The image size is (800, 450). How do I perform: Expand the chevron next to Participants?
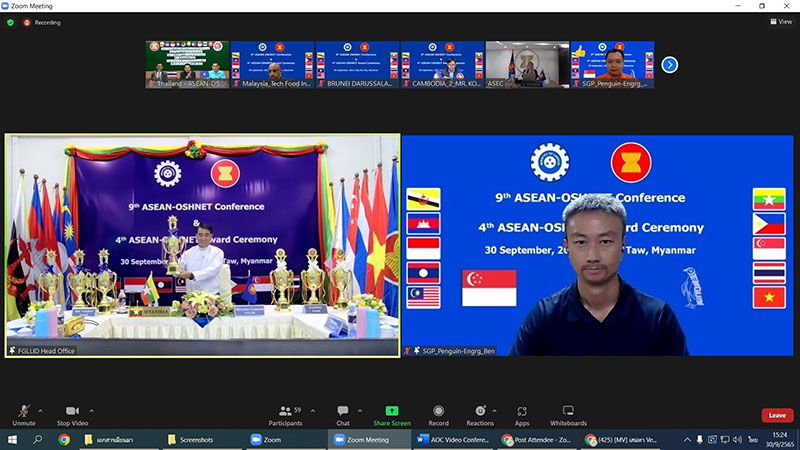311,409
